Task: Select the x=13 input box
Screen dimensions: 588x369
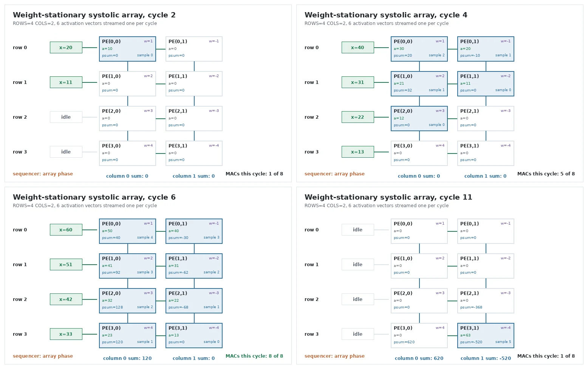Action: tap(358, 152)
